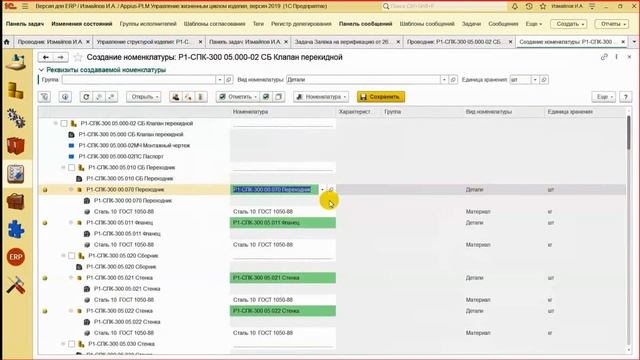640x360 pixels.
Task: Open help question mark button
Action: 625,97
